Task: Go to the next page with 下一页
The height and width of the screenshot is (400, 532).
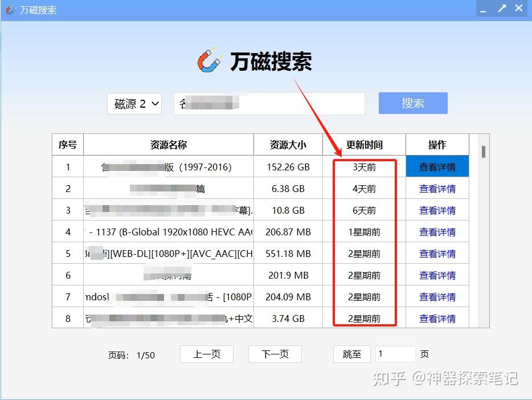Action: click(275, 354)
